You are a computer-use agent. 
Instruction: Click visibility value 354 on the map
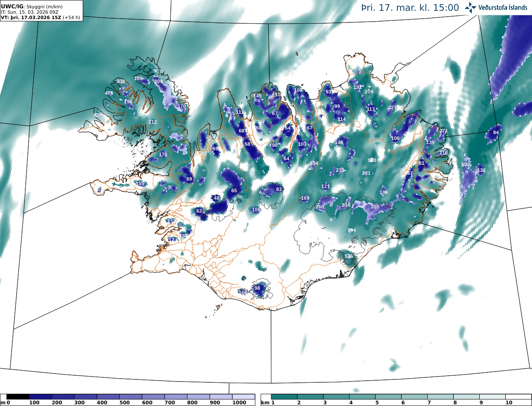[x=314, y=163]
